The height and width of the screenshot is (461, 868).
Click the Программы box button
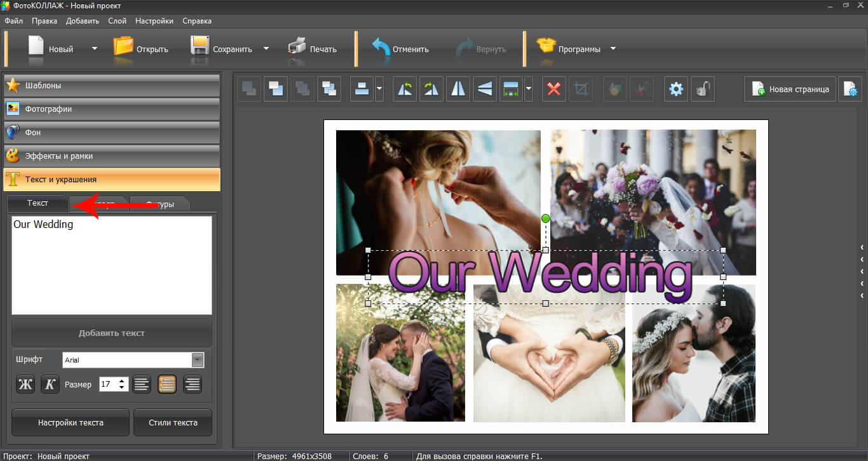pos(568,48)
